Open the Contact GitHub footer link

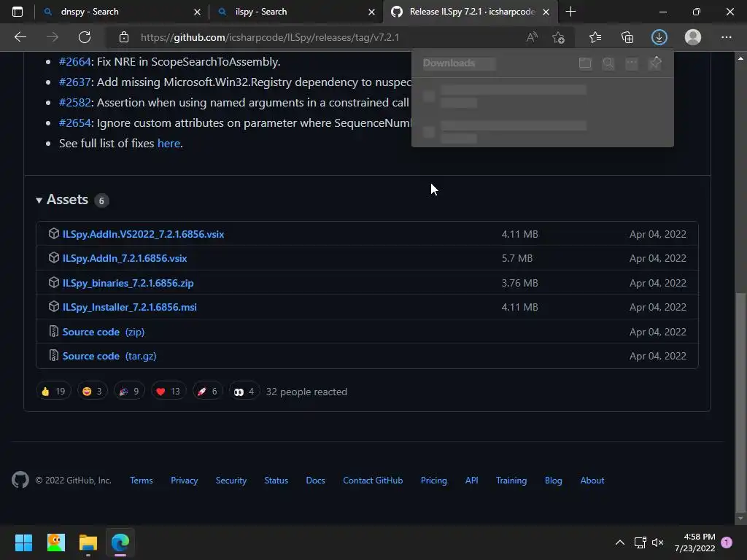(x=373, y=481)
